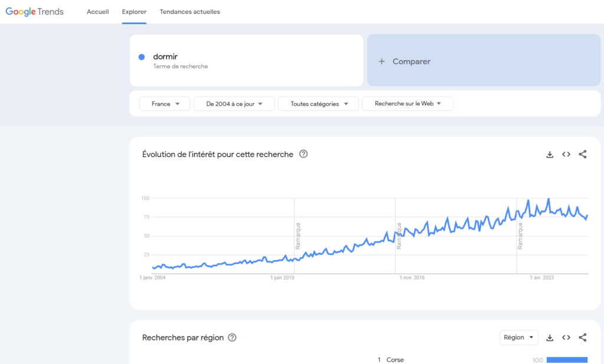Switch to 'Tendances actuelles' tab
The width and height of the screenshot is (604, 364).
point(189,12)
